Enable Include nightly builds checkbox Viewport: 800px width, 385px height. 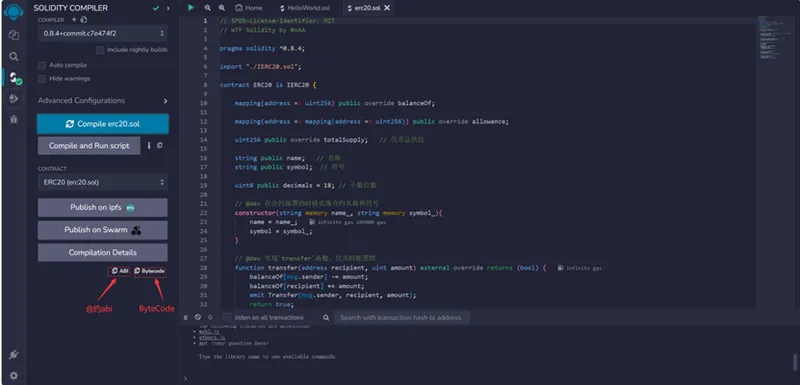pyautogui.click(x=100, y=50)
